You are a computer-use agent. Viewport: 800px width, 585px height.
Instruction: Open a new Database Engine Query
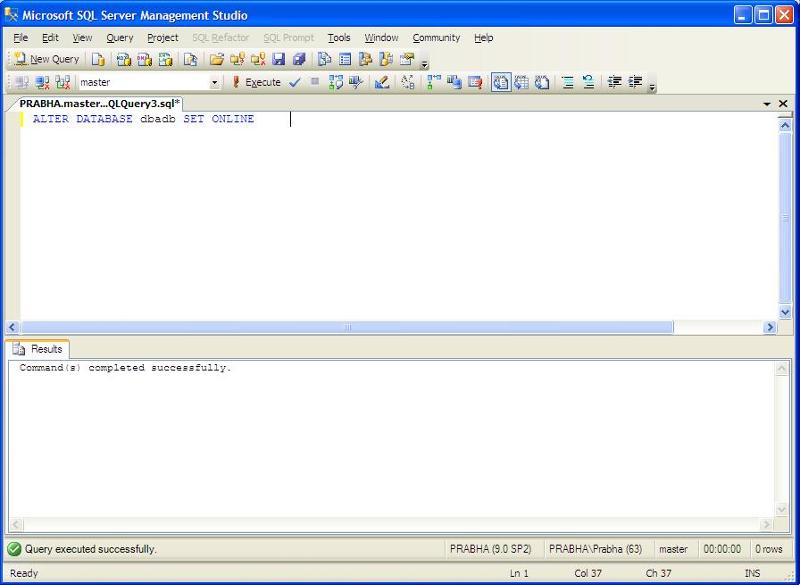98,60
